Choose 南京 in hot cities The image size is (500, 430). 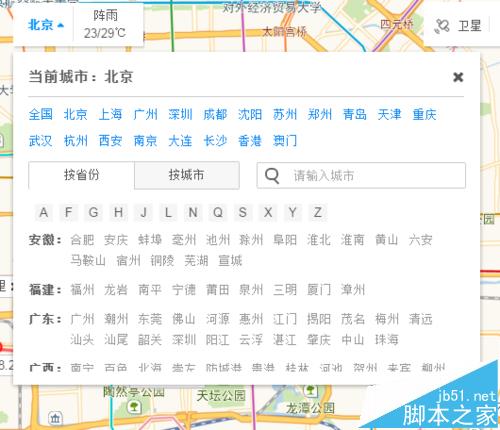[x=145, y=141]
